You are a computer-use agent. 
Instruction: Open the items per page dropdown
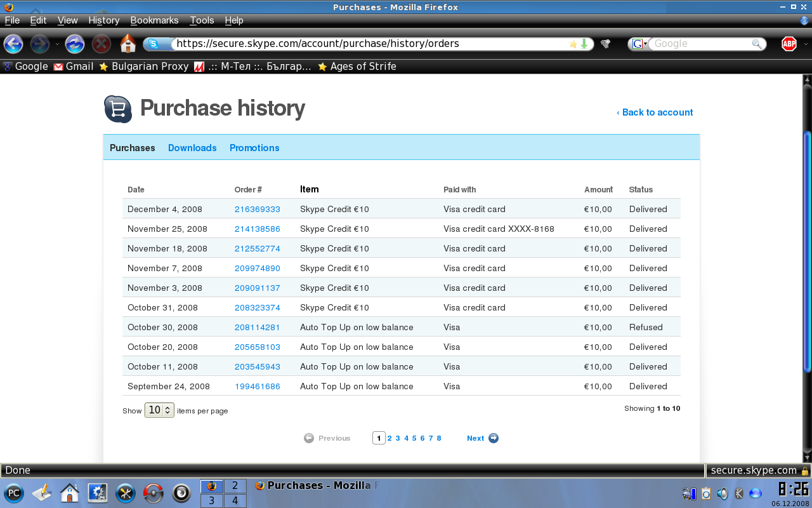[159, 410]
